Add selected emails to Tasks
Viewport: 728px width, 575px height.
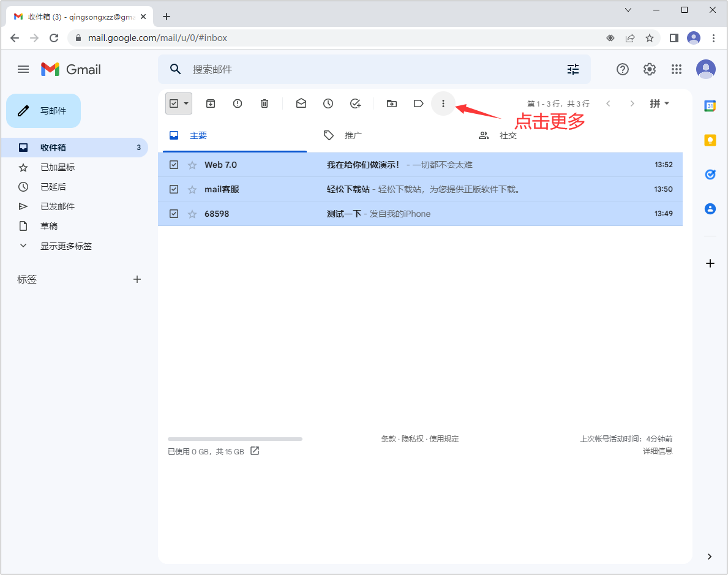[355, 103]
